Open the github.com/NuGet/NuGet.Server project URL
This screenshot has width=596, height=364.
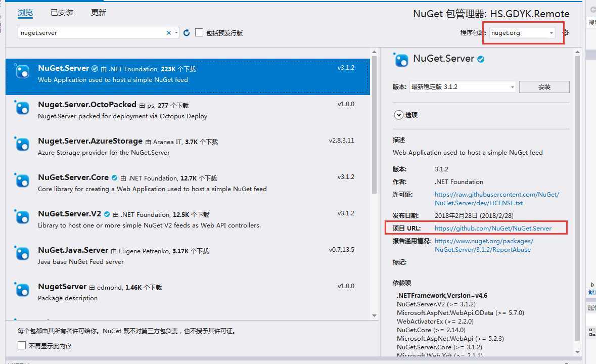pos(493,229)
